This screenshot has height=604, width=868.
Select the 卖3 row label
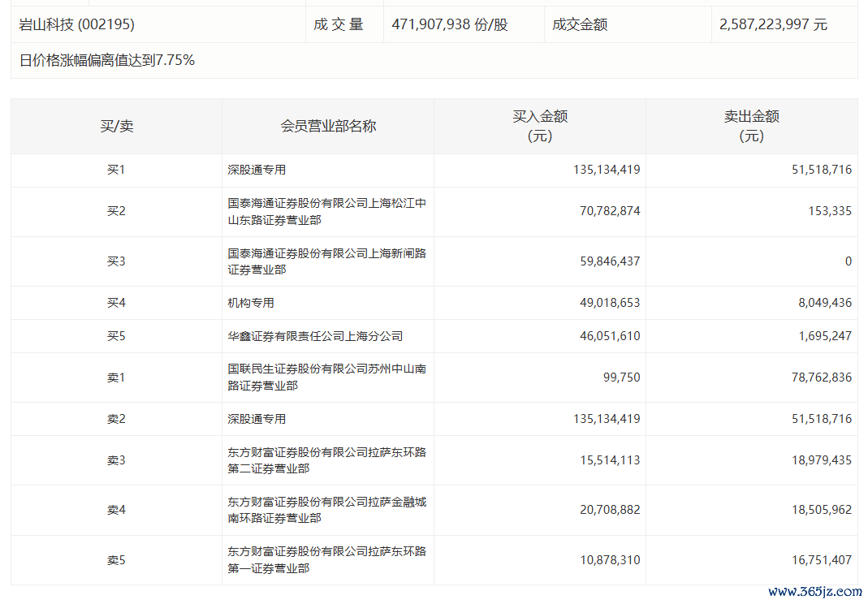click(116, 460)
